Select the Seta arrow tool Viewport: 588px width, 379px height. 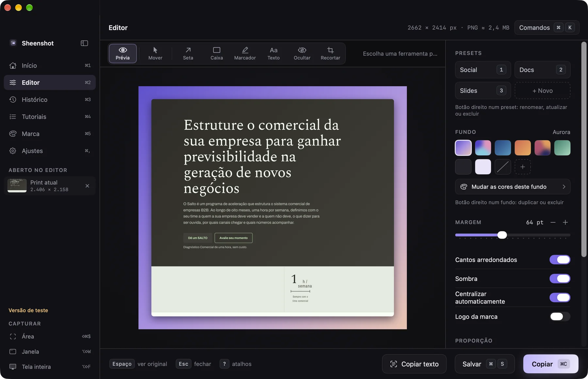(188, 54)
